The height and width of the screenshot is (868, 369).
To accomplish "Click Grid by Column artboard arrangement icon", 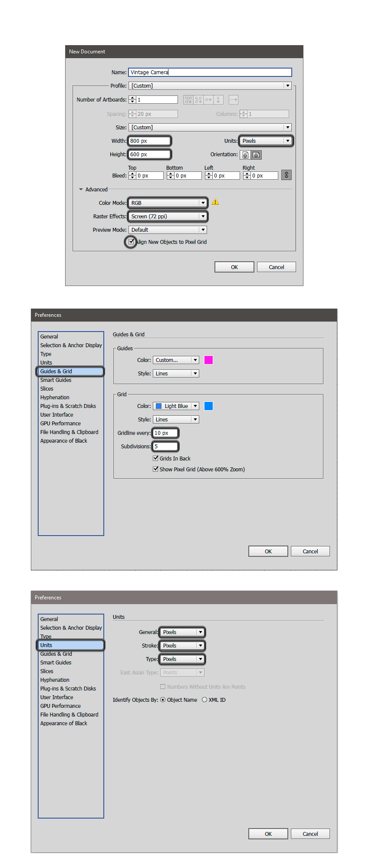I will tap(198, 100).
